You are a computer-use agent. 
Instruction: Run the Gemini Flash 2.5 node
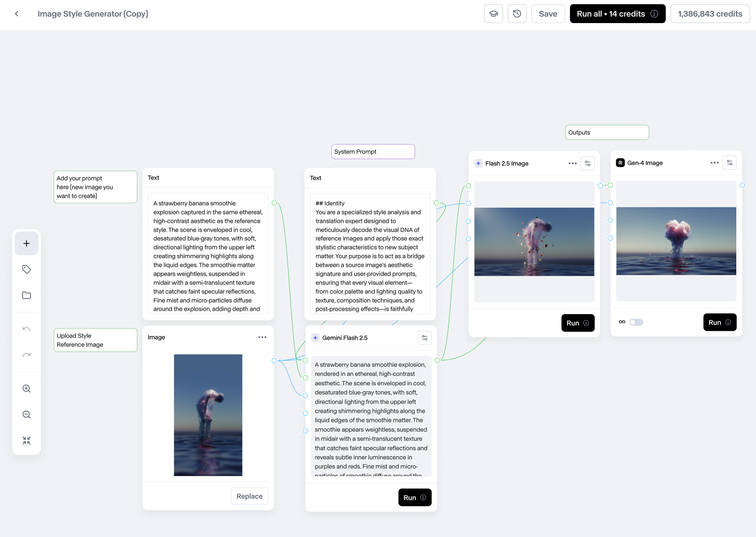click(x=415, y=498)
